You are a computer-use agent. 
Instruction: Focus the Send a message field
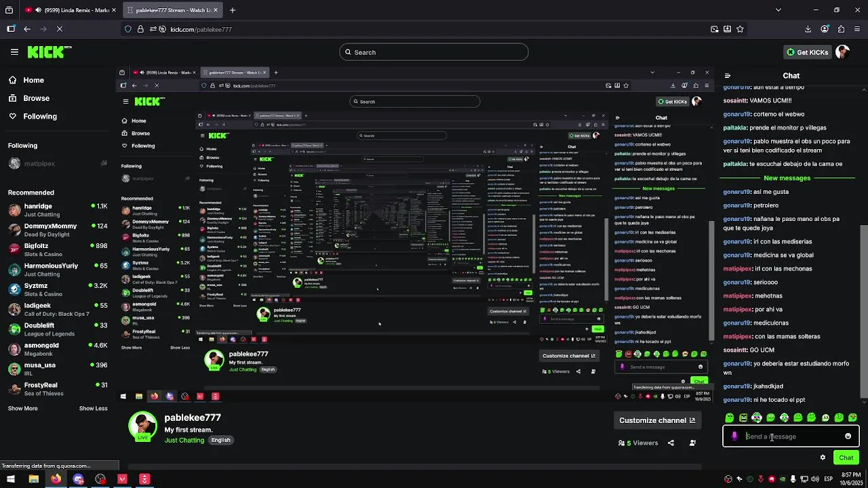[791, 436]
